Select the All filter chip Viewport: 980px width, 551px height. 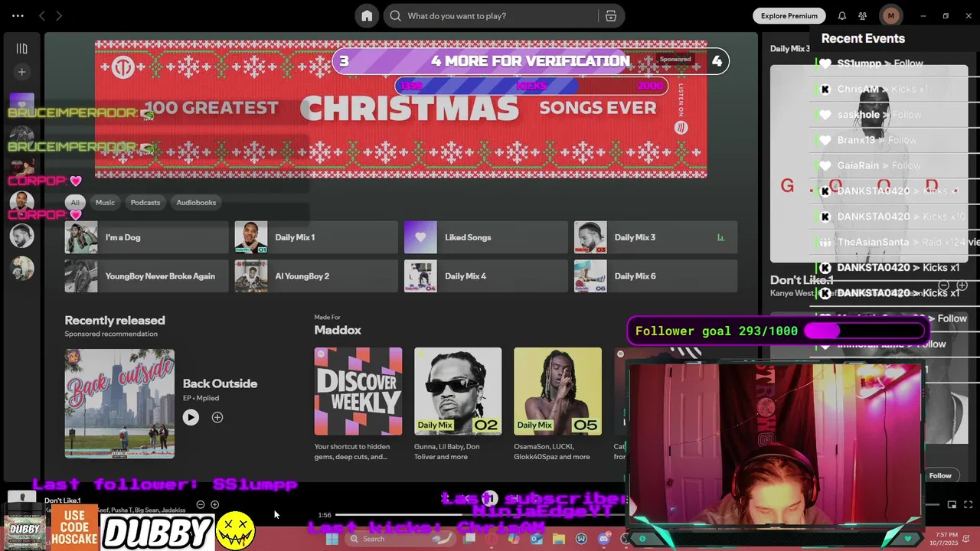coord(74,203)
